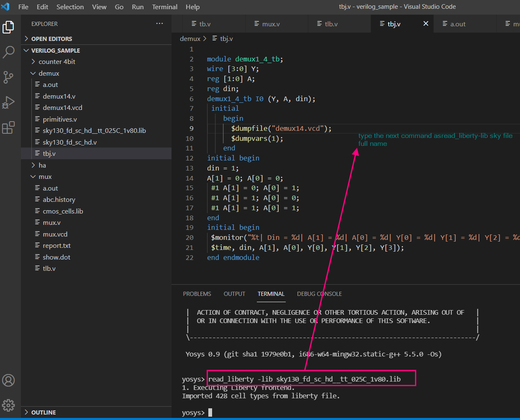Viewport: 520px width, 420px height.
Task: Open the Terminal menu
Action: point(164,7)
